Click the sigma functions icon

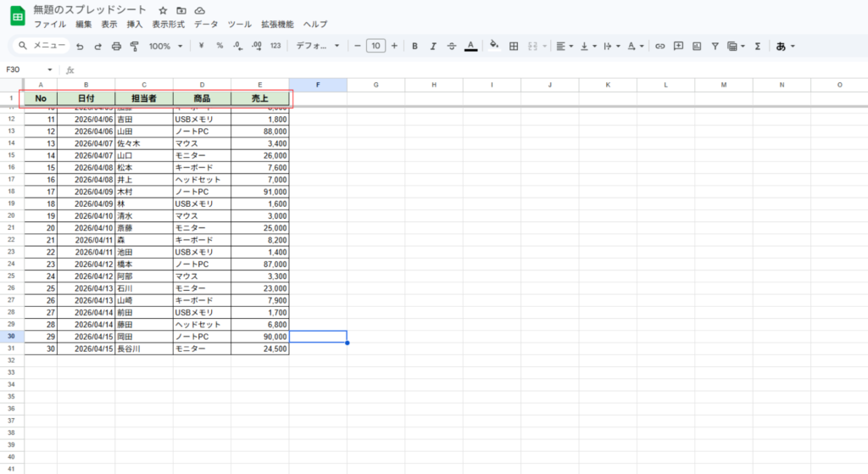757,46
